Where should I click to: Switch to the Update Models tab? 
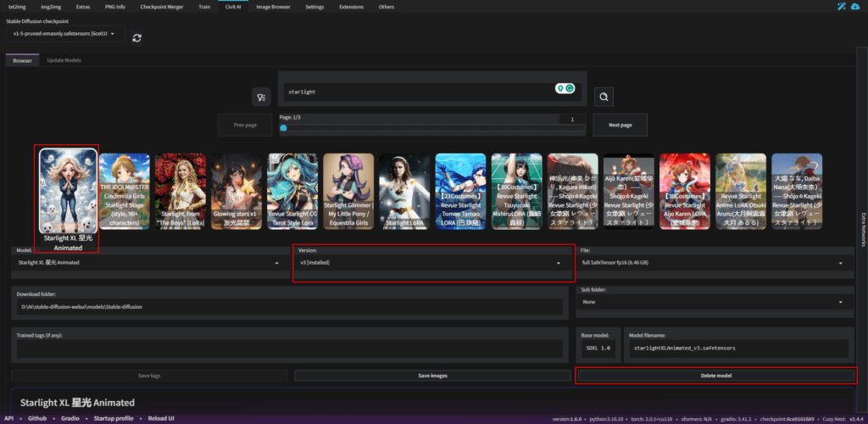click(x=64, y=60)
